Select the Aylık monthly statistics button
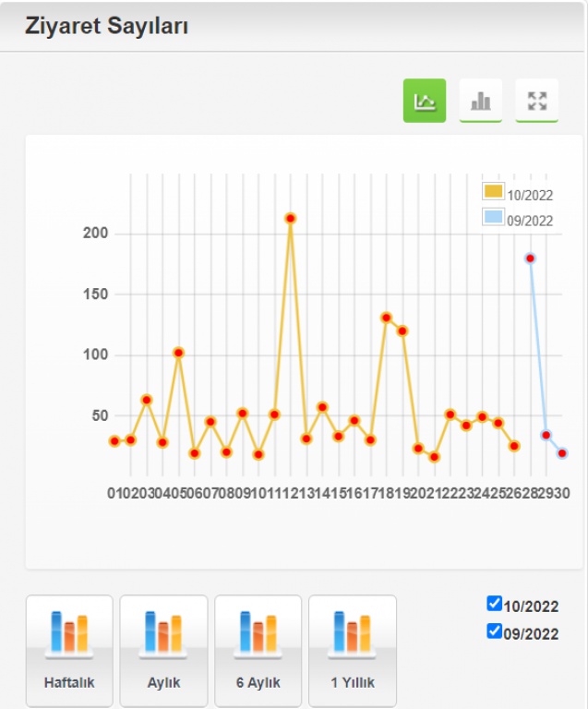The image size is (588, 709). [x=163, y=650]
